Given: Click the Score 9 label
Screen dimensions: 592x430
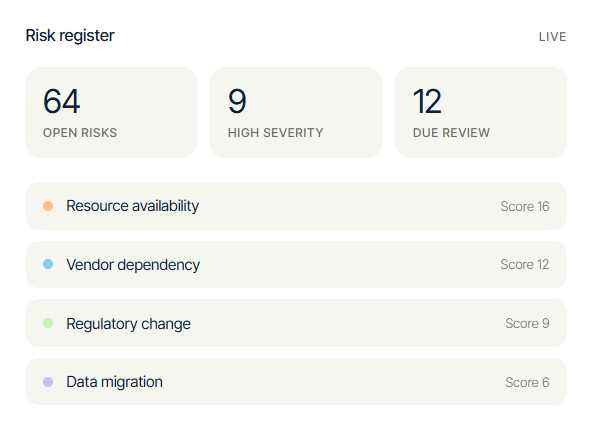Looking at the screenshot, I should coord(527,323).
